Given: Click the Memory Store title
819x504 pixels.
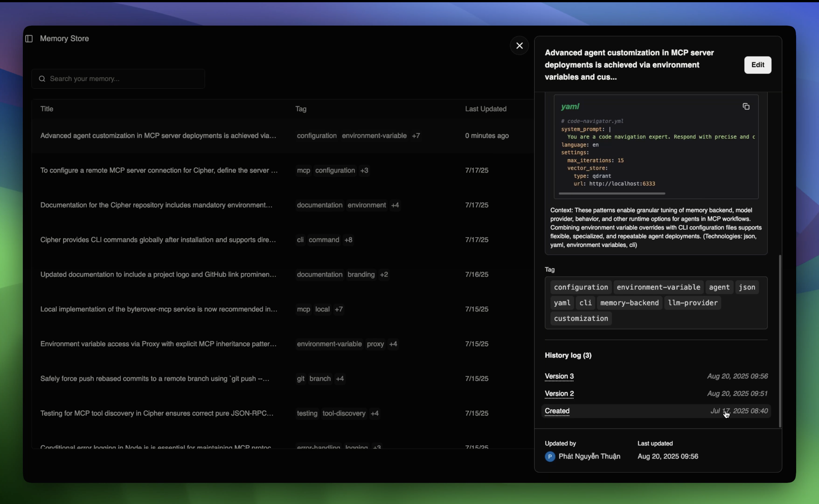Looking at the screenshot, I should tap(64, 39).
